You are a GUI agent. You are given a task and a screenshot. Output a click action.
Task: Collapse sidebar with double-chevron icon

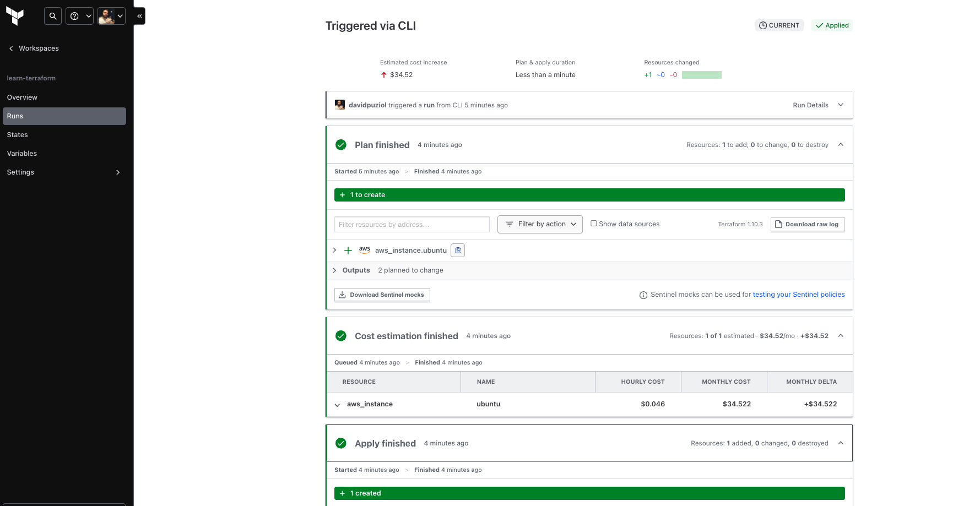point(139,16)
